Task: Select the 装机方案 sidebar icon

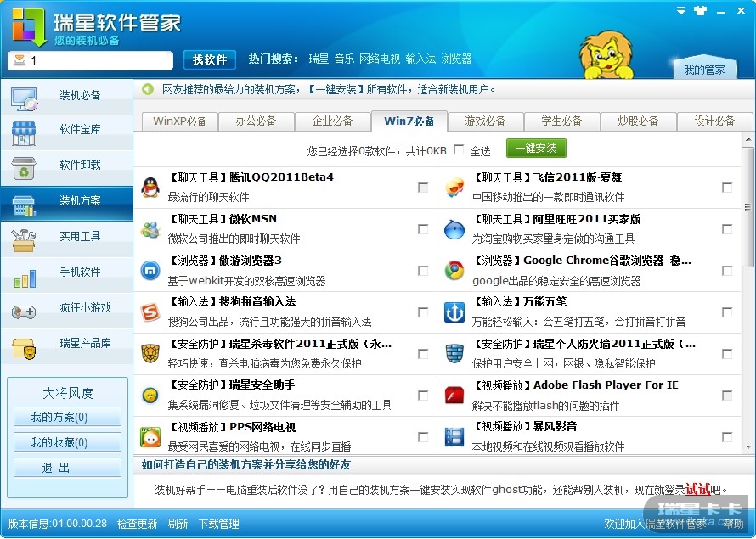Action: coord(24,205)
